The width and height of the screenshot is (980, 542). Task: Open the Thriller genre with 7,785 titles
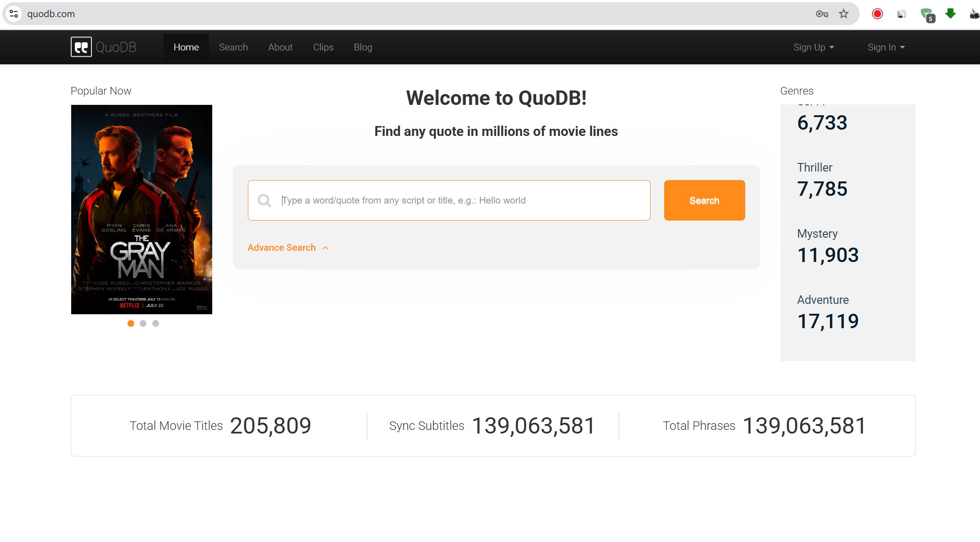tap(822, 180)
